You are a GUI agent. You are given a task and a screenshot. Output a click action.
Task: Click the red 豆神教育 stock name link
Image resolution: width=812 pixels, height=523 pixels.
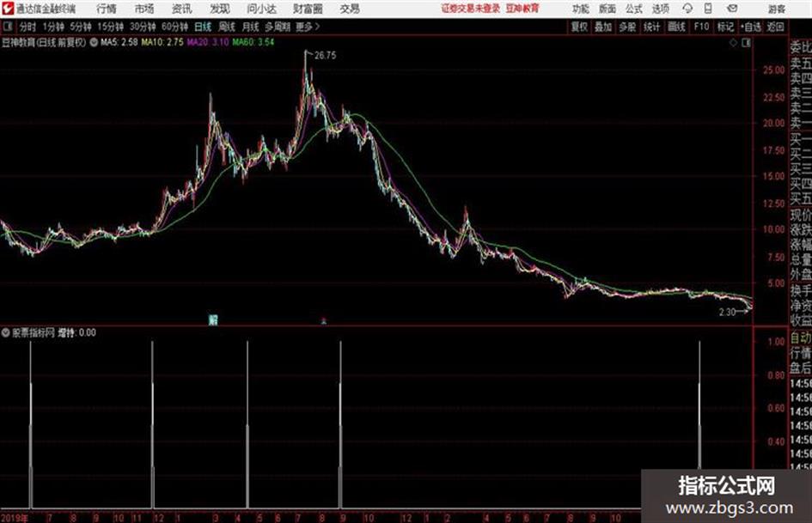click(x=522, y=9)
